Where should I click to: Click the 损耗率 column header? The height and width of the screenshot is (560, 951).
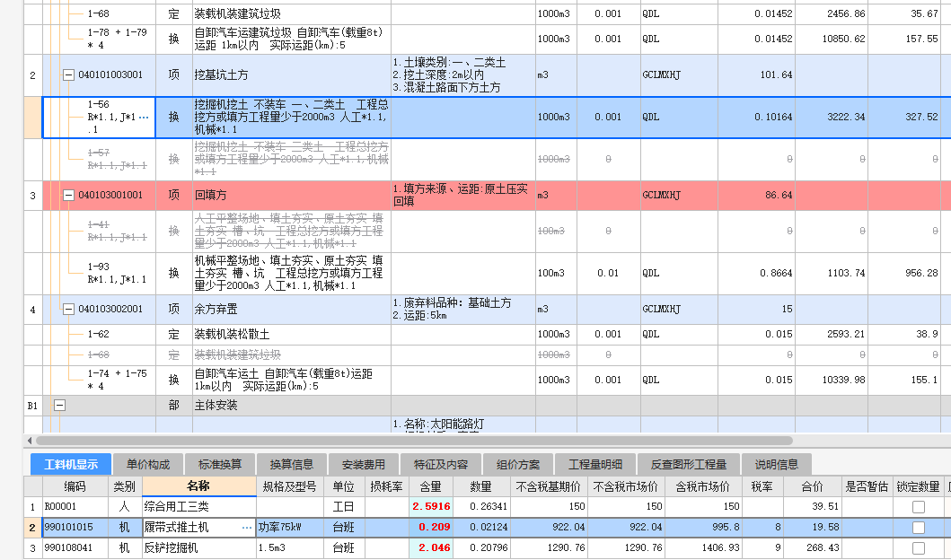pyautogui.click(x=387, y=486)
